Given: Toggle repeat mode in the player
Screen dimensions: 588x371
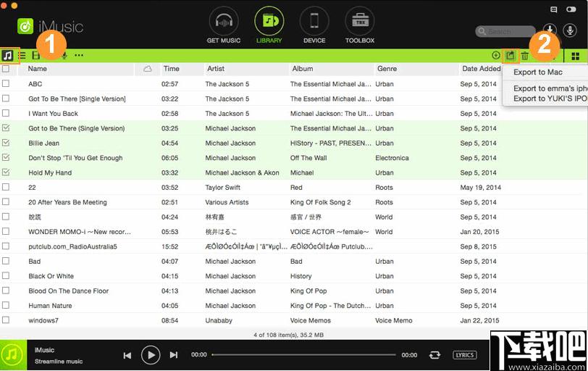Looking at the screenshot, I should 434,355.
